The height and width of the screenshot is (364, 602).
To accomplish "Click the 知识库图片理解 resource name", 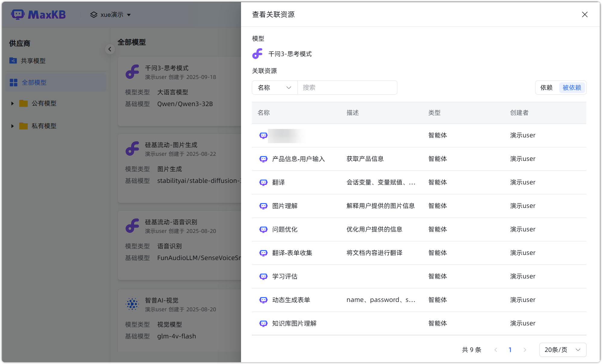I will click(x=294, y=323).
